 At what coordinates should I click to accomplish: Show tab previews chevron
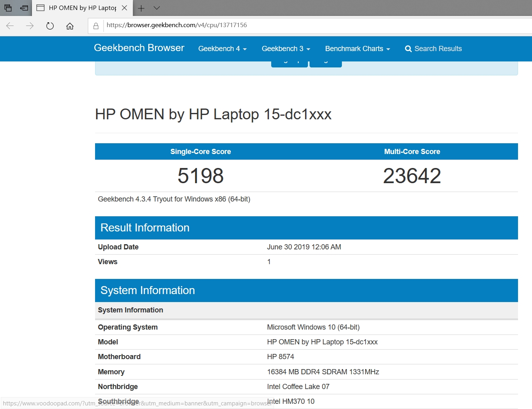157,8
